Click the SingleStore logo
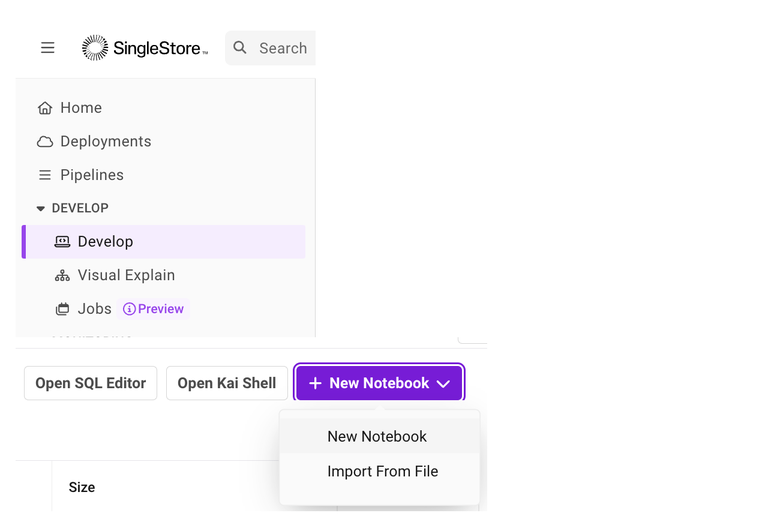 (145, 48)
